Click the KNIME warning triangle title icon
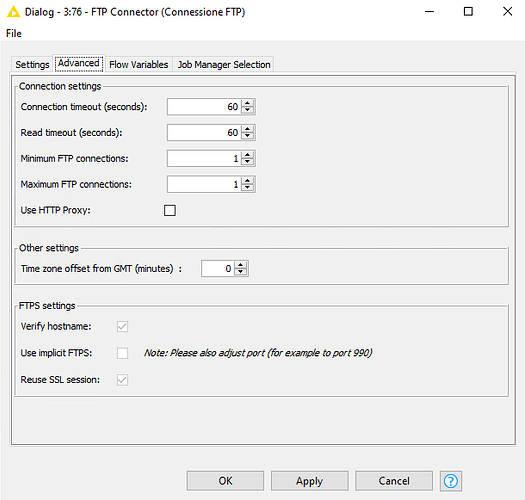This screenshot has height=500, width=525. click(x=13, y=12)
